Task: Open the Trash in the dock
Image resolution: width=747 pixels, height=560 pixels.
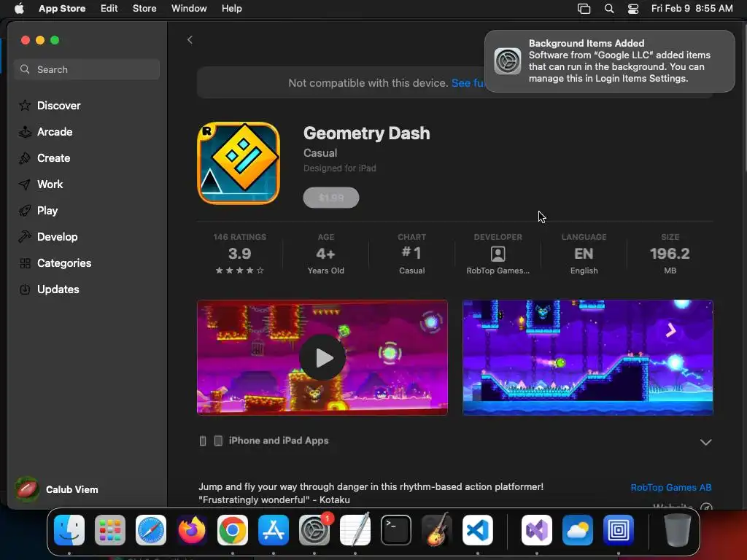Action: (x=678, y=530)
